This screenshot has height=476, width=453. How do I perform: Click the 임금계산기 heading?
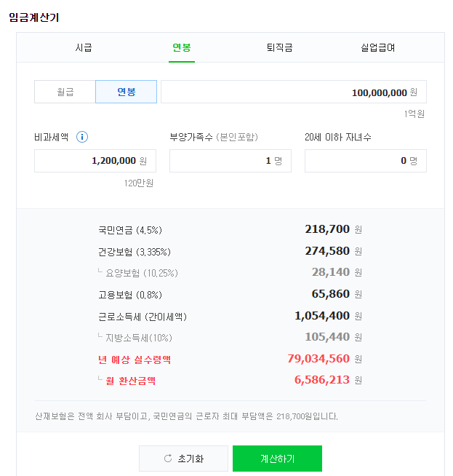click(34, 17)
